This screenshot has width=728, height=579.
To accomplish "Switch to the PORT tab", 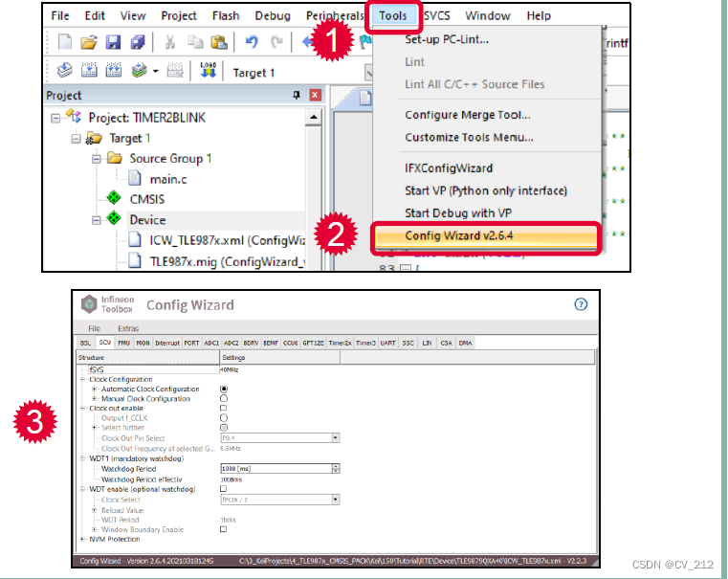I will pyautogui.click(x=191, y=344).
